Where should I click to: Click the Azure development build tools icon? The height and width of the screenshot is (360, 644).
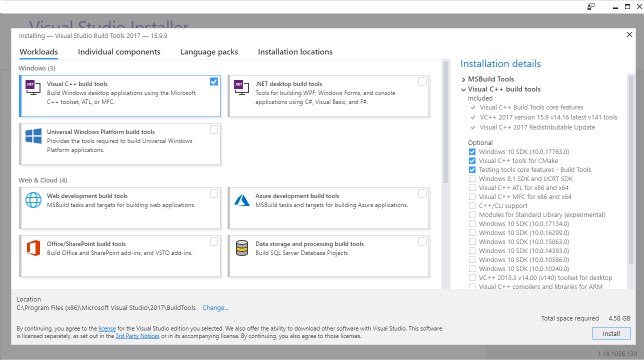[241, 200]
